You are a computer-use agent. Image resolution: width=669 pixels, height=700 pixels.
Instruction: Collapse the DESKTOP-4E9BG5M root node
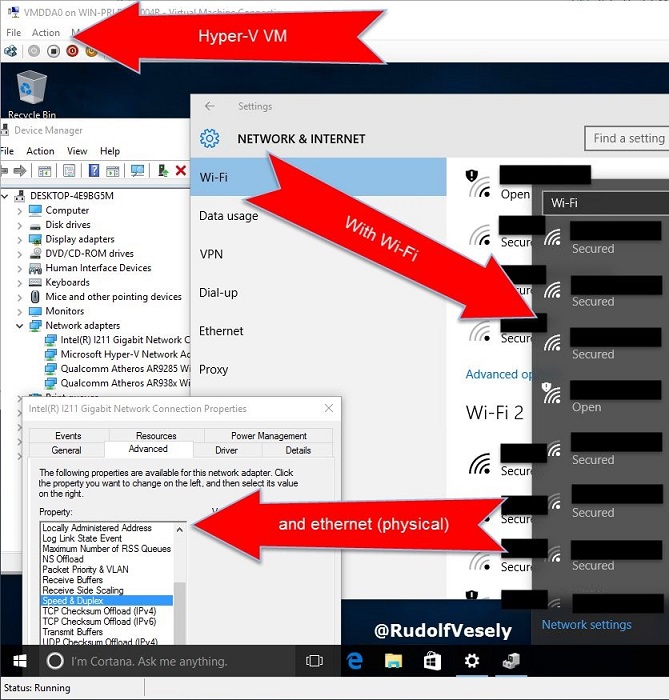[x=5, y=196]
